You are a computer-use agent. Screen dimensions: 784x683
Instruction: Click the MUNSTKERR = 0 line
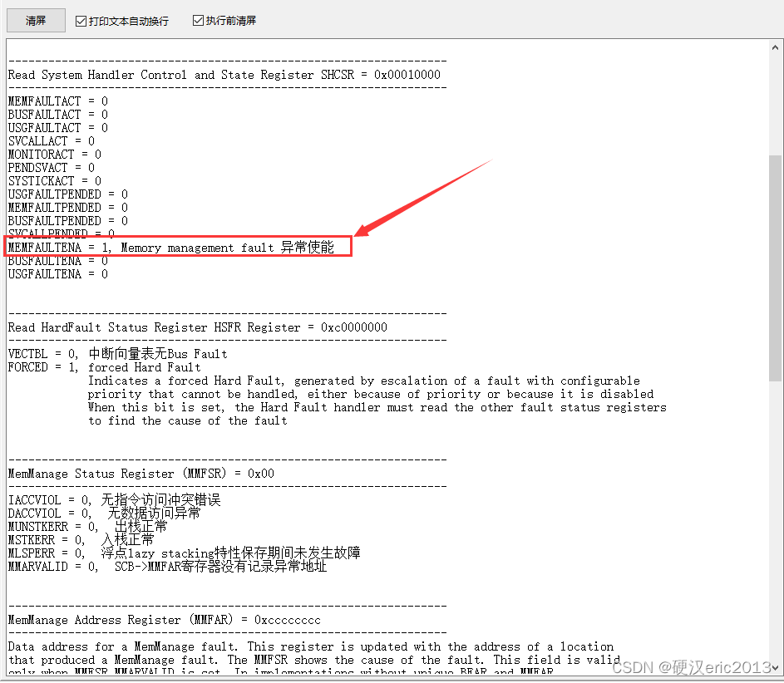point(87,527)
